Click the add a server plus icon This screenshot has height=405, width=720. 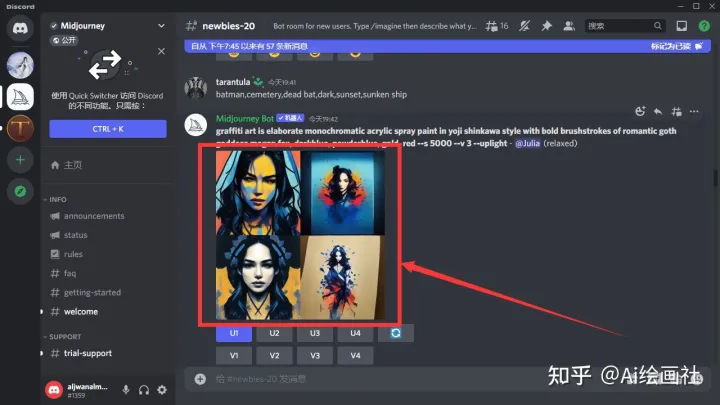coord(20,160)
